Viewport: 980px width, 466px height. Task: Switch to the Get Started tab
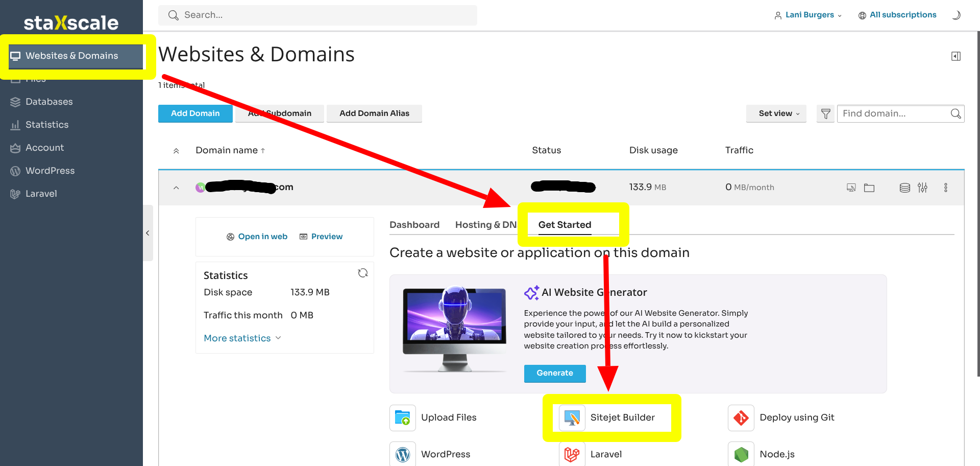(565, 225)
